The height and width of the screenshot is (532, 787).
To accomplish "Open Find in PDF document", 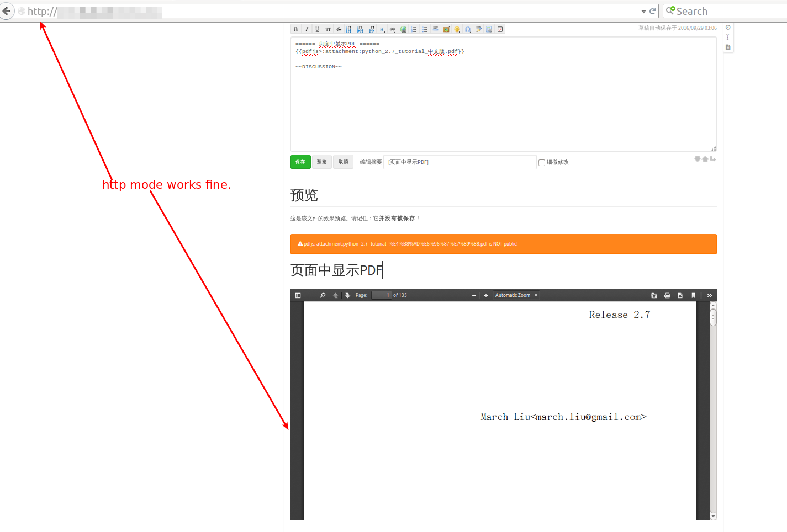I will (x=323, y=295).
